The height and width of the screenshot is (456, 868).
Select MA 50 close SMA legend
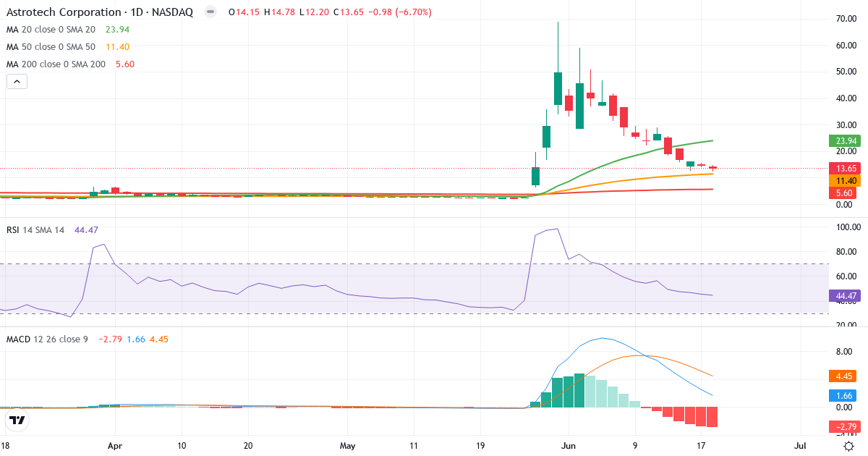[68, 47]
